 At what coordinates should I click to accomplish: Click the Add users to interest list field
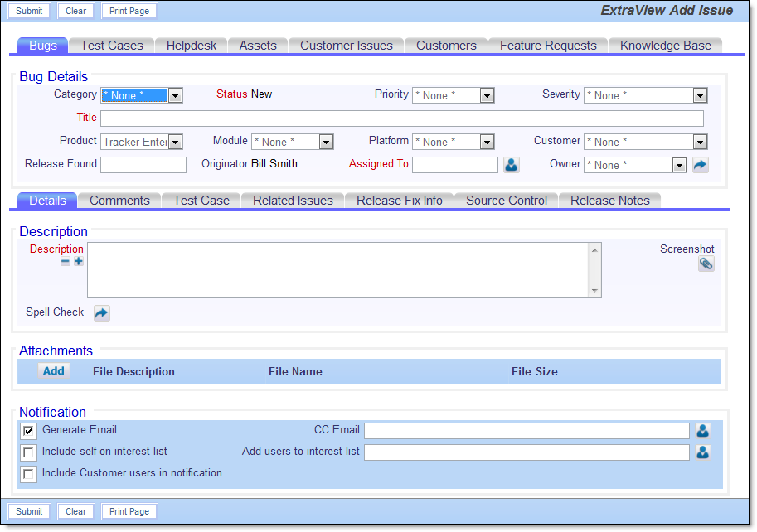point(527,452)
